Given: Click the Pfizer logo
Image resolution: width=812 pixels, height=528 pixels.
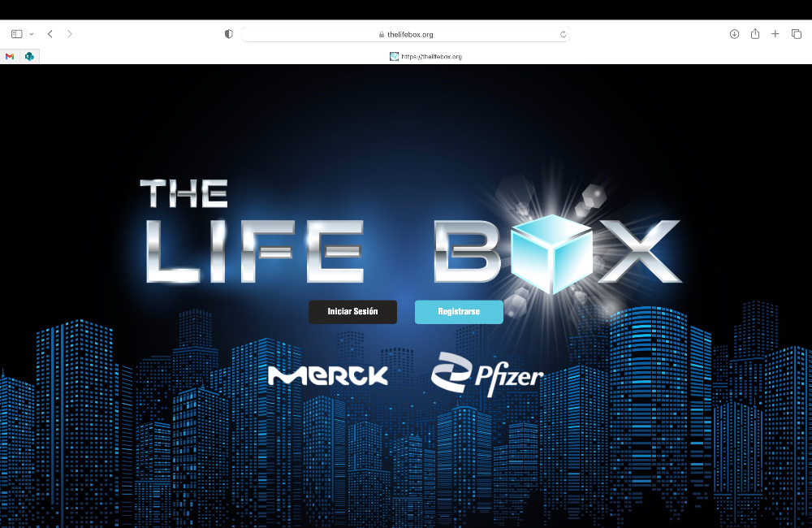Looking at the screenshot, I should (x=487, y=374).
